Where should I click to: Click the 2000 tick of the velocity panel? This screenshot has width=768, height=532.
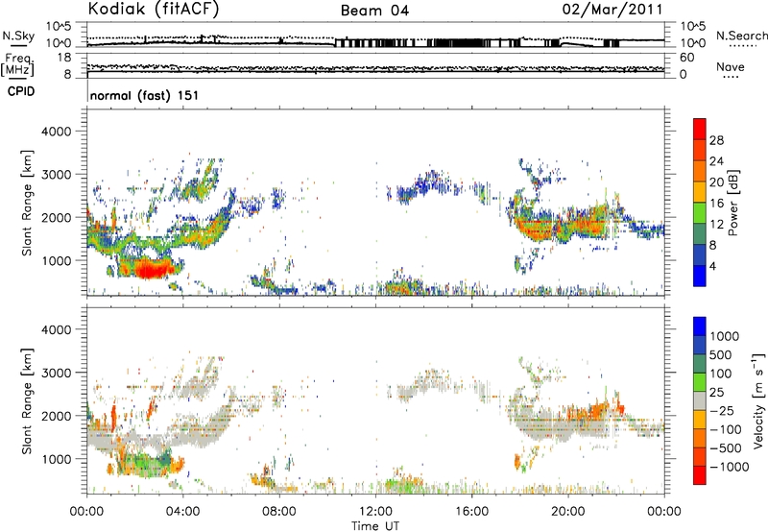tap(56, 416)
